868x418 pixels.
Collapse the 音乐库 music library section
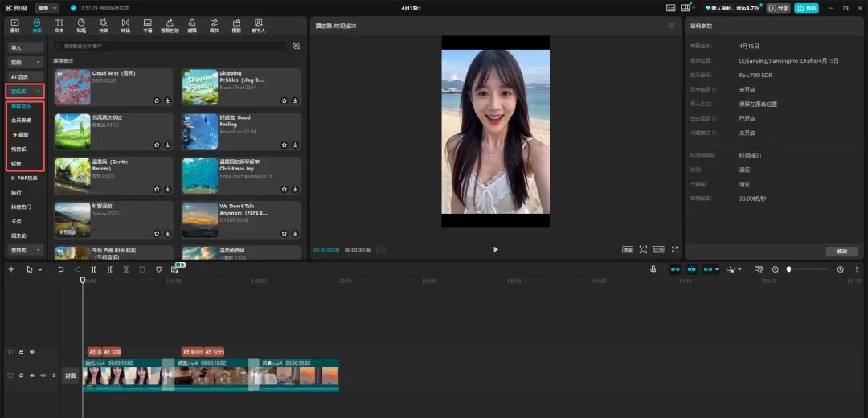(x=24, y=91)
